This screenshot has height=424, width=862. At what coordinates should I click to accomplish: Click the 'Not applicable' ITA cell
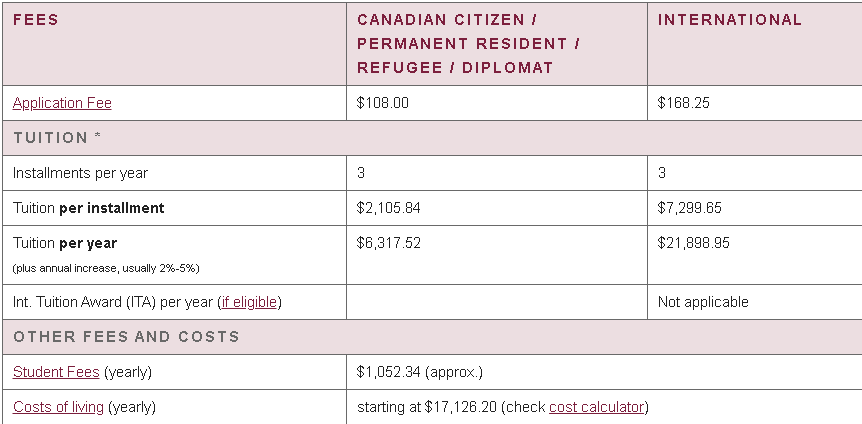click(703, 302)
